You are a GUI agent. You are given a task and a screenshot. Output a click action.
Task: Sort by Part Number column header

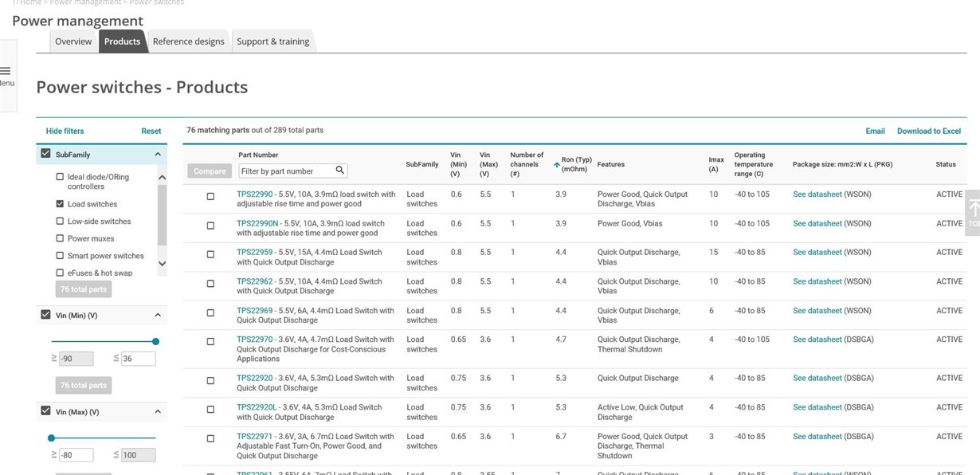tap(258, 155)
